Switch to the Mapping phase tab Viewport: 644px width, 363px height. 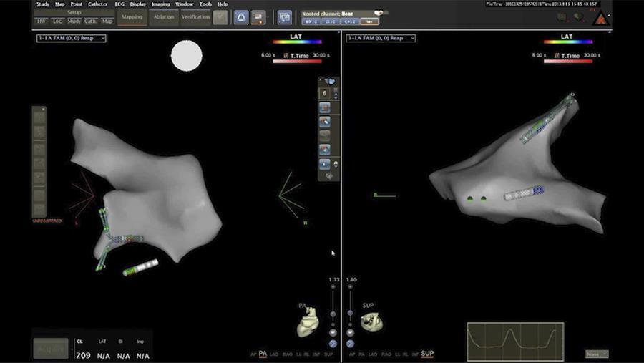tap(132, 17)
